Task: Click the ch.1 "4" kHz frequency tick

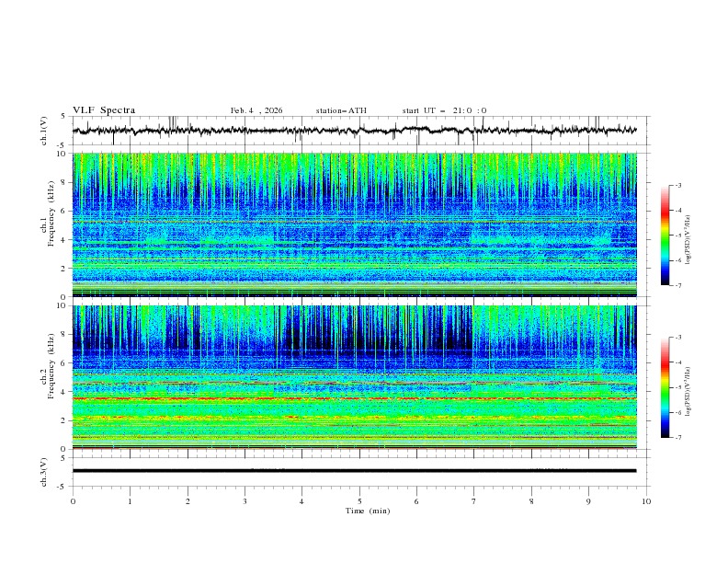Action: tap(64, 240)
